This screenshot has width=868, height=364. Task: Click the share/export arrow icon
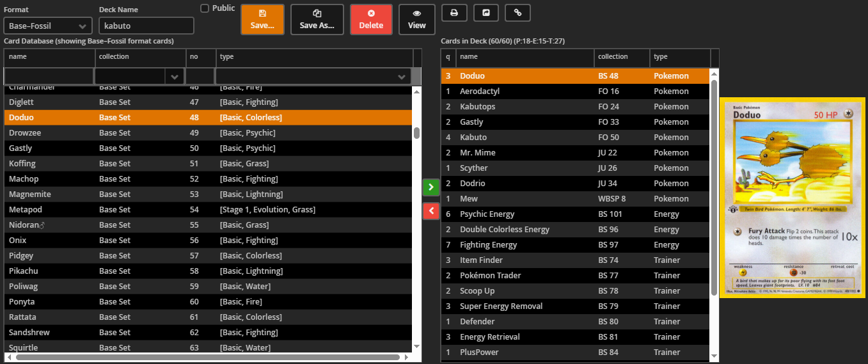coord(486,12)
